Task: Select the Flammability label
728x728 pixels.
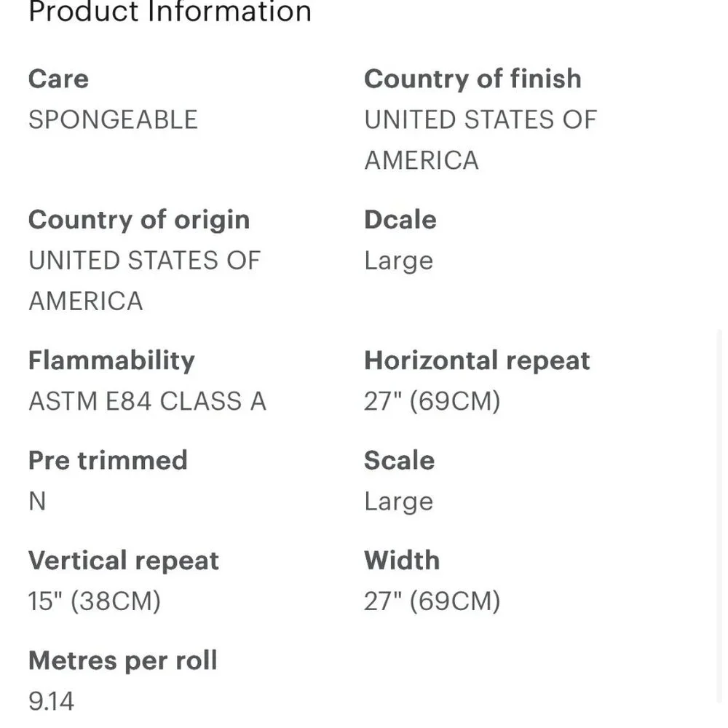Action: coord(111,361)
